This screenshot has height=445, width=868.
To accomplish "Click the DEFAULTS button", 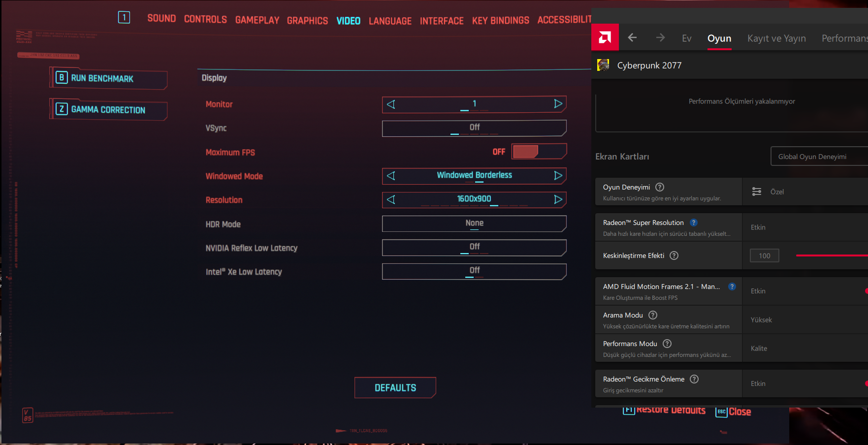I will coord(395,387).
